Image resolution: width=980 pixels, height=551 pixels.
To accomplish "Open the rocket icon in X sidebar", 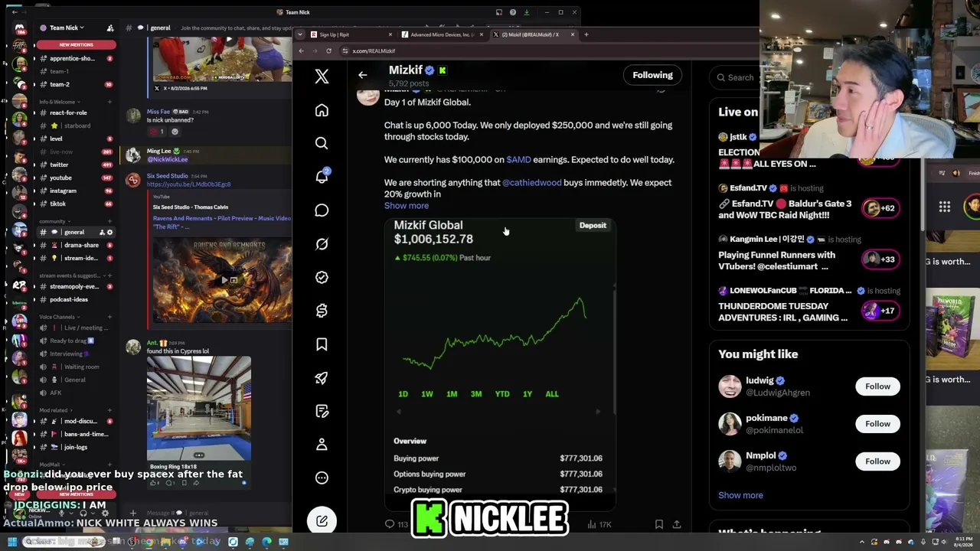I will coord(322,378).
